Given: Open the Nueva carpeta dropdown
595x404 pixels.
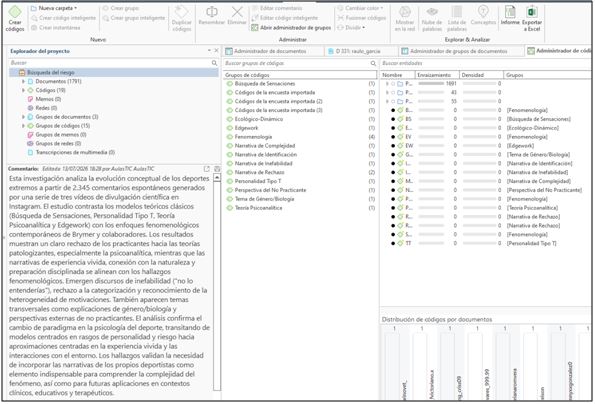Looking at the screenshot, I should pos(54,8).
